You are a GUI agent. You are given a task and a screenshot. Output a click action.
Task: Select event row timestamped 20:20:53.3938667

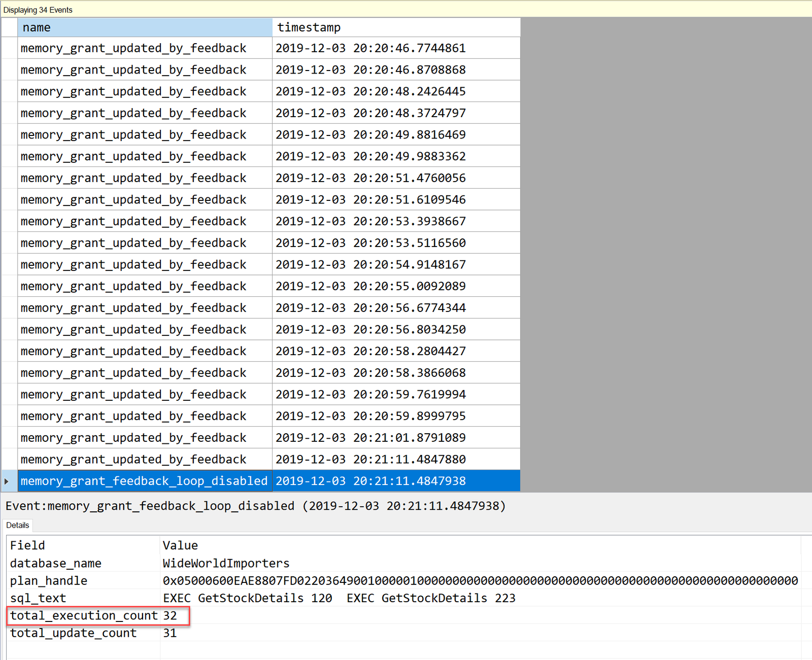coord(261,221)
